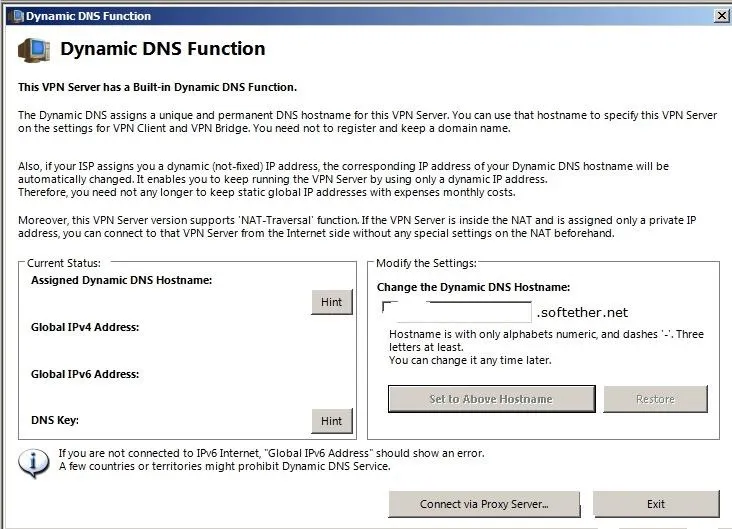Viewport: 732px width, 529px height.
Task: Click the 'Current Status:' group title
Action: [x=63, y=263]
